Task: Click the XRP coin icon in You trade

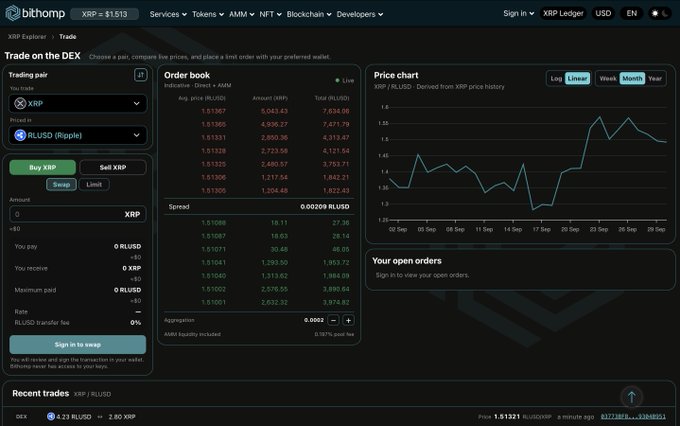Action: coord(20,103)
